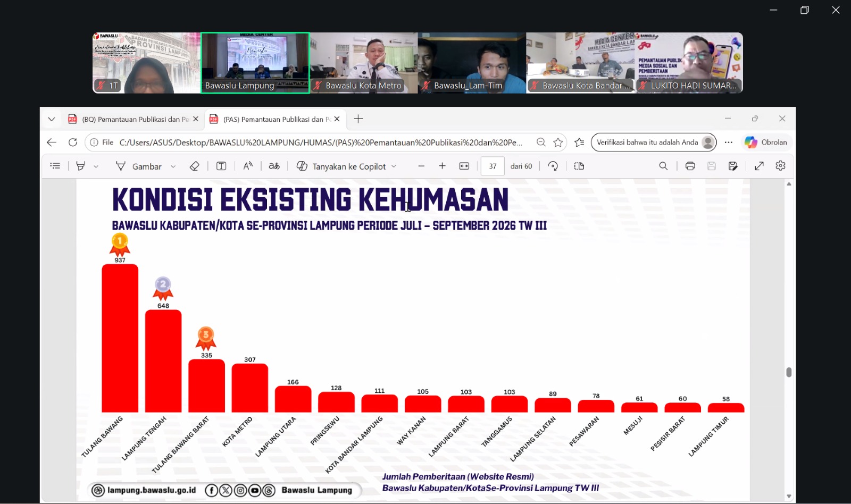Screen dimensions: 851x504
Task: Click the translate document icon
Action: pos(274,166)
